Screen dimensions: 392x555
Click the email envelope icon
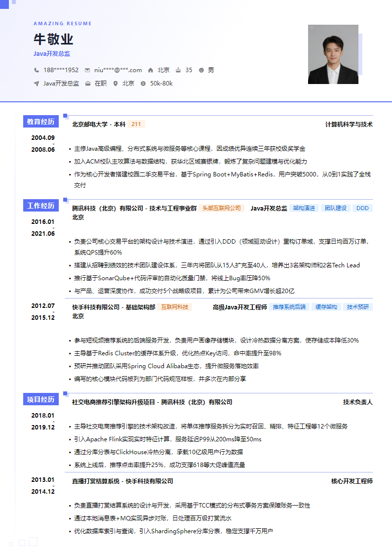pos(87,70)
